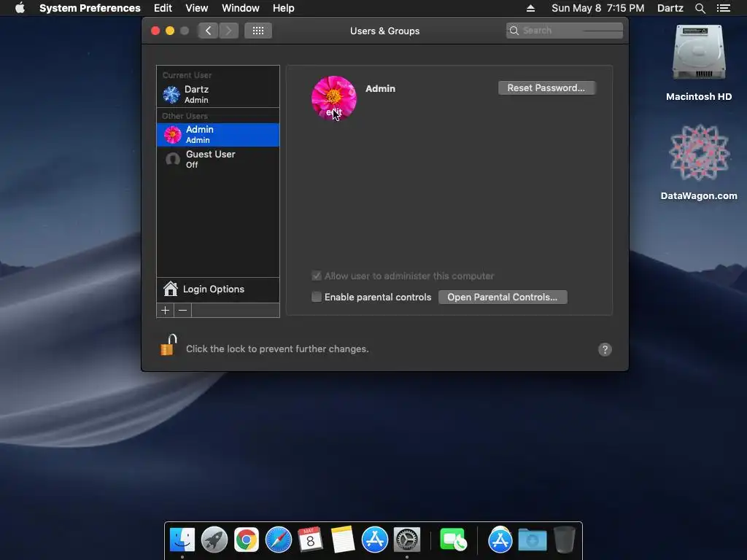This screenshot has width=747, height=560.
Task: Open the App Store beside Notes in Dock
Action: [x=375, y=540]
